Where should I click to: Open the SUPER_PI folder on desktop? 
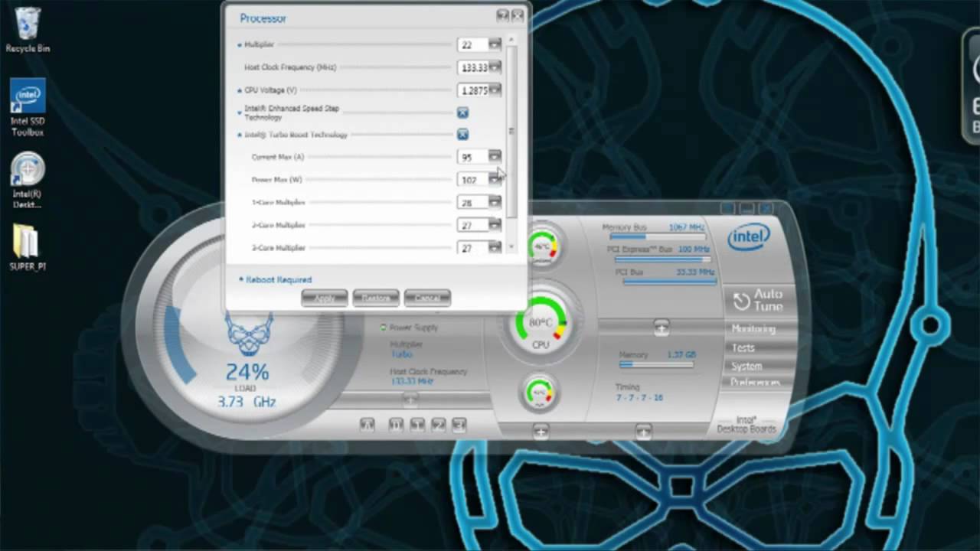[x=28, y=249]
